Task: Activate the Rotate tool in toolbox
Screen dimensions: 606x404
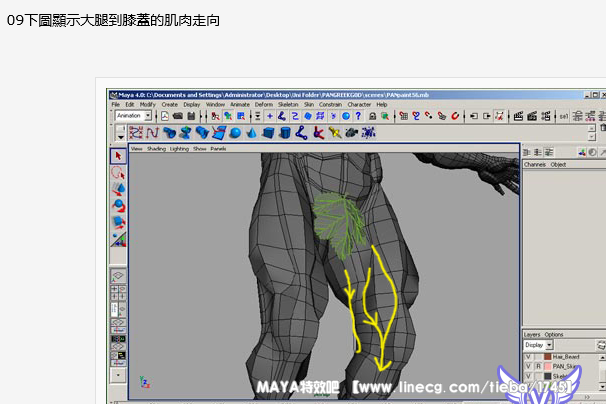Action: 118,205
